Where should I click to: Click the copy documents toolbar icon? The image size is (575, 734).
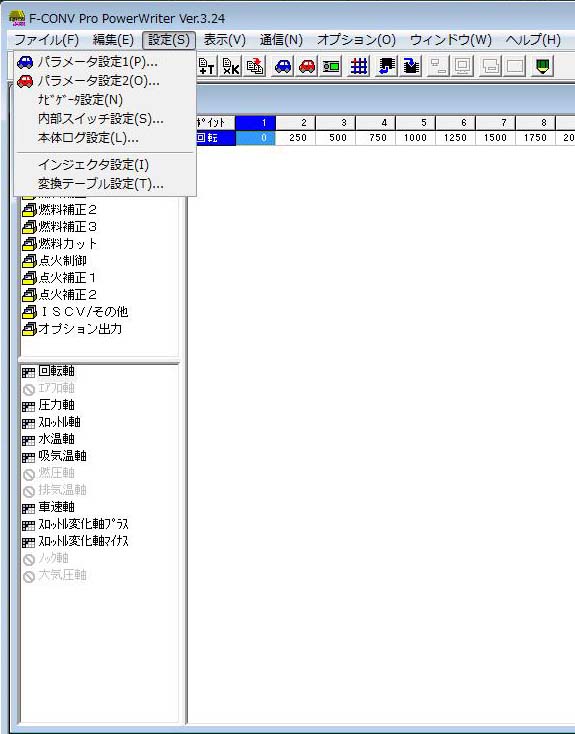255,66
